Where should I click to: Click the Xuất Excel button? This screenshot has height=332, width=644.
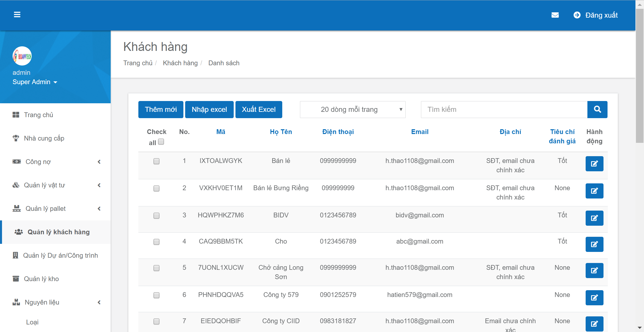pos(259,110)
